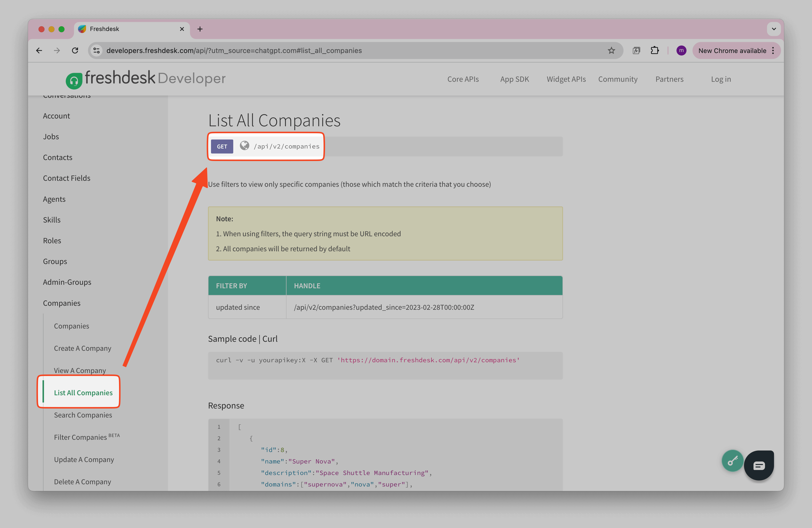This screenshot has width=812, height=528.
Task: Click the globe icon beside /api/v2/companies
Action: pyautogui.click(x=244, y=146)
